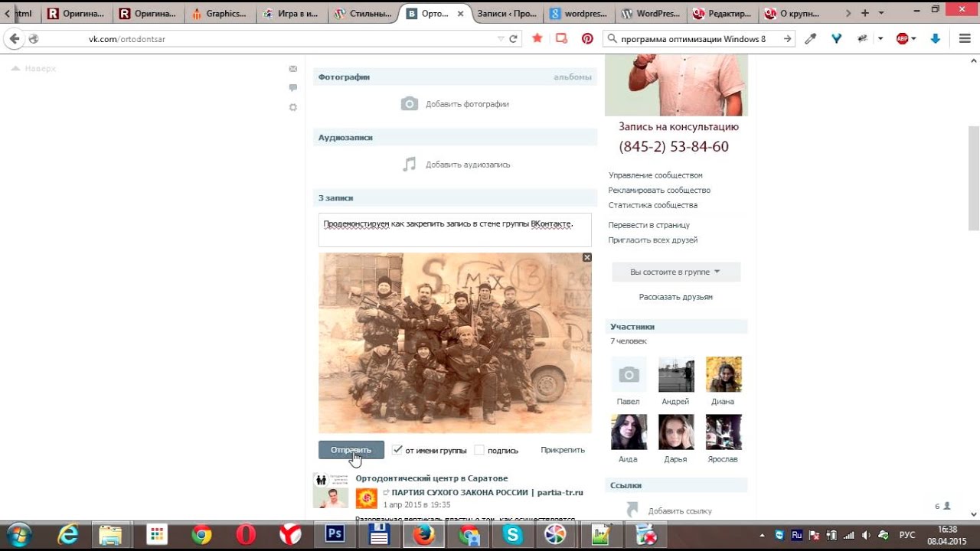The image size is (980, 551).
Task: Click in the post text input field
Action: pos(455,230)
